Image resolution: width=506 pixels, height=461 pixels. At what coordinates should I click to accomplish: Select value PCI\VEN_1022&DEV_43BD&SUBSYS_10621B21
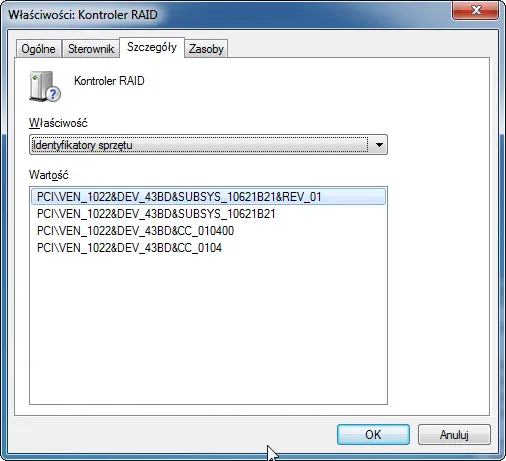208,214
